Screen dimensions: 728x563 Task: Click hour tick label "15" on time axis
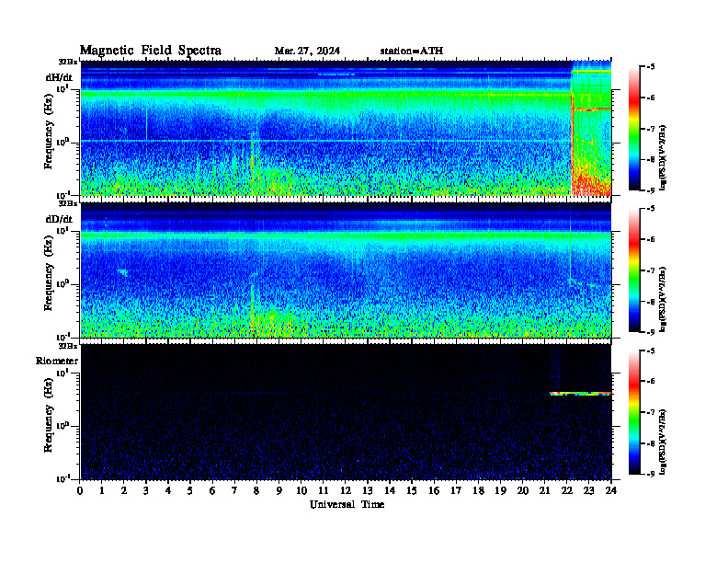[412, 490]
